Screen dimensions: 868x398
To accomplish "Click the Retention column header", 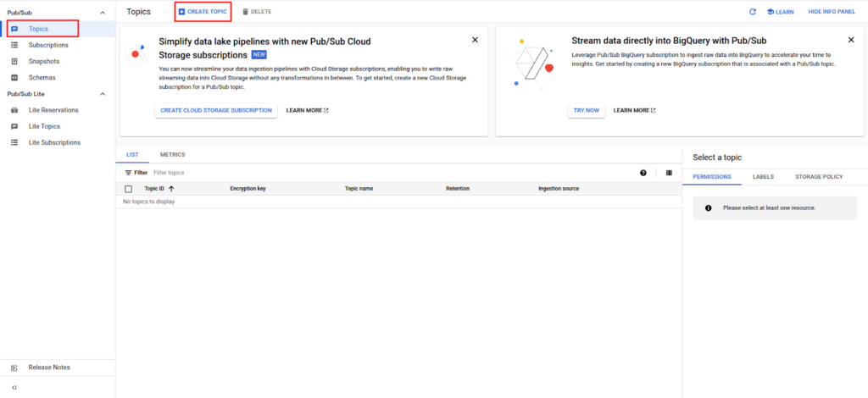I will (x=457, y=189).
